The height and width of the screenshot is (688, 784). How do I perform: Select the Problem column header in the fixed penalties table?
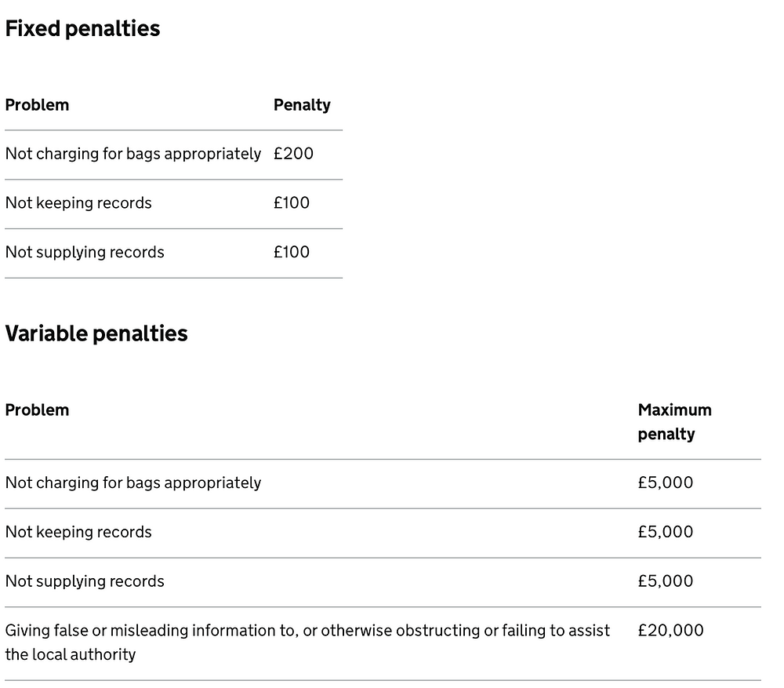tap(37, 105)
